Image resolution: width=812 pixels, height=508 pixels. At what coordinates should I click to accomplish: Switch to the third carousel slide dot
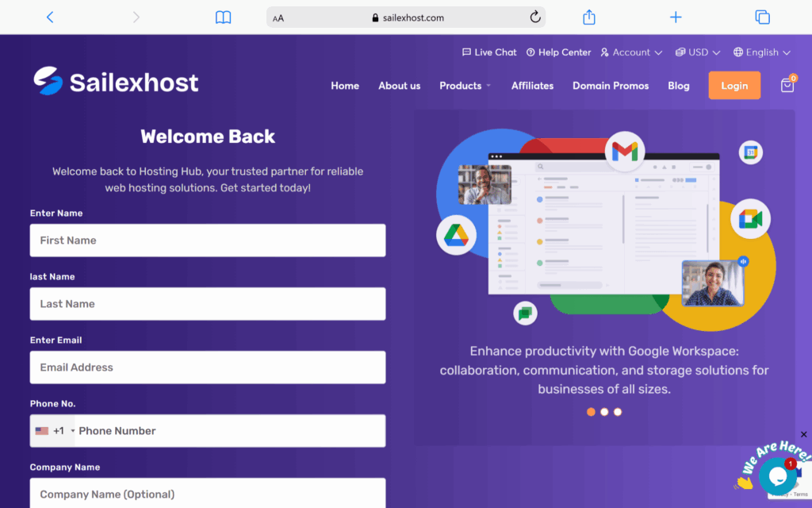point(618,412)
